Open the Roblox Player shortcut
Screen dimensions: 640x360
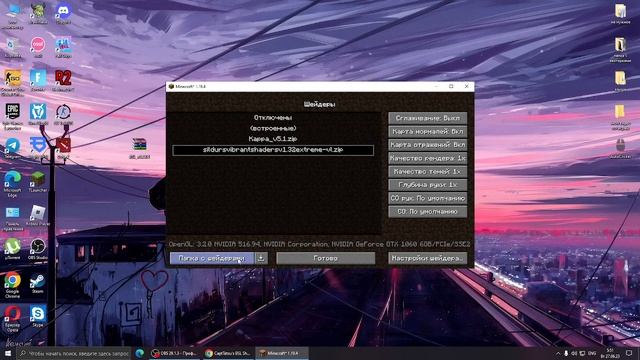38,216
